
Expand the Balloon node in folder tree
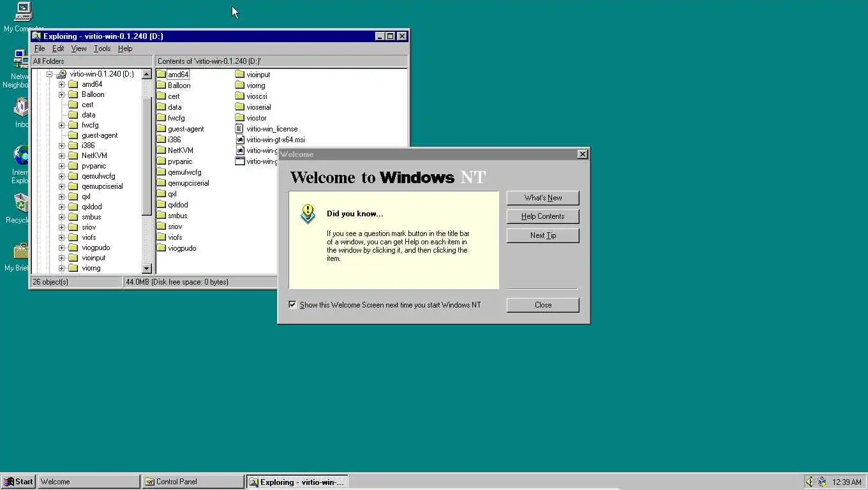[61, 94]
